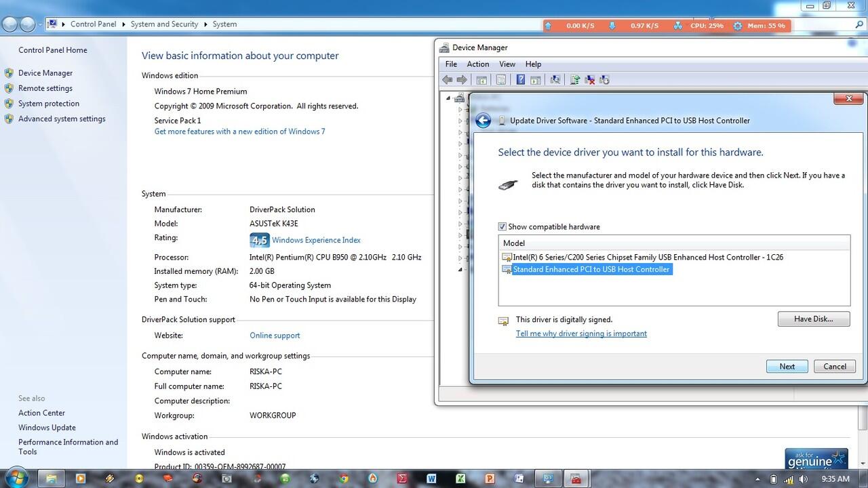
Task: Open Performance Information and Tools link
Action: coord(68,447)
